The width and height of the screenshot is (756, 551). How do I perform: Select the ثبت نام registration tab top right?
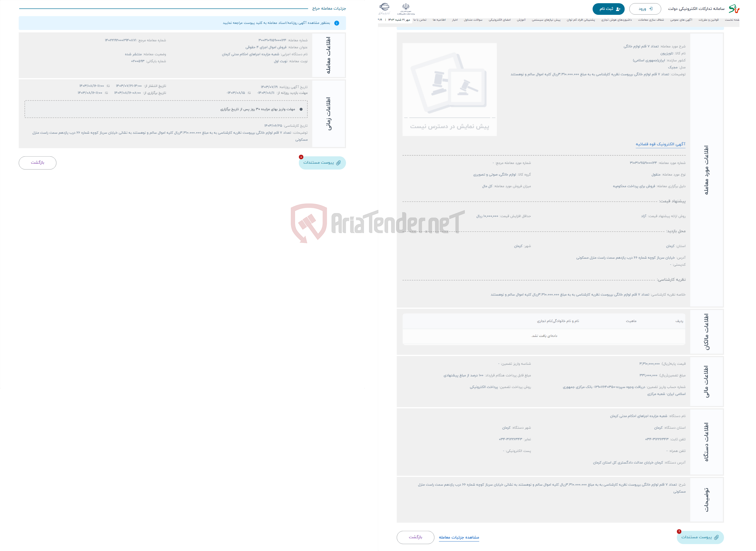tap(607, 8)
